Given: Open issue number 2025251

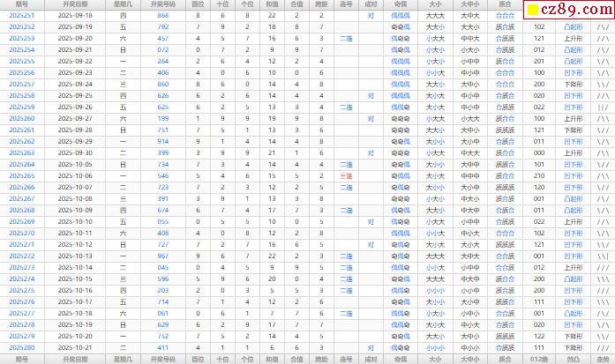Looking at the screenshot, I should click(x=22, y=16).
